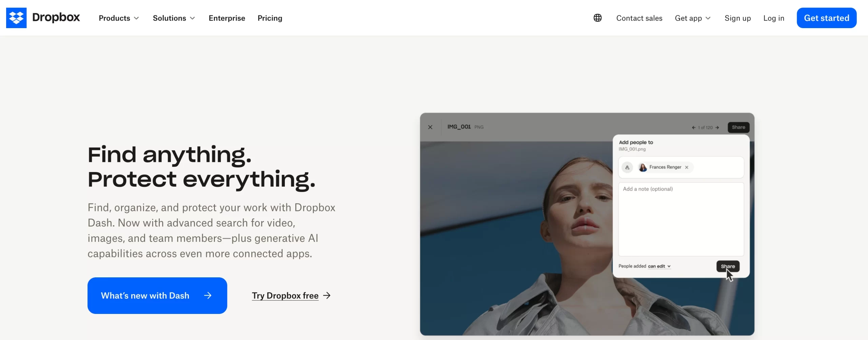
Task: Click Frances Renger's profile avatar
Action: click(x=643, y=167)
